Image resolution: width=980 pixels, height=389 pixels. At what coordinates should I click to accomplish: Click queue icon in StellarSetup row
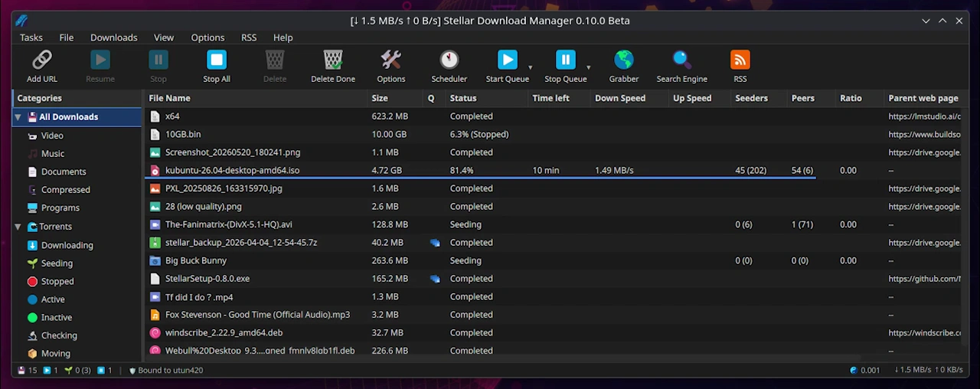click(x=435, y=279)
